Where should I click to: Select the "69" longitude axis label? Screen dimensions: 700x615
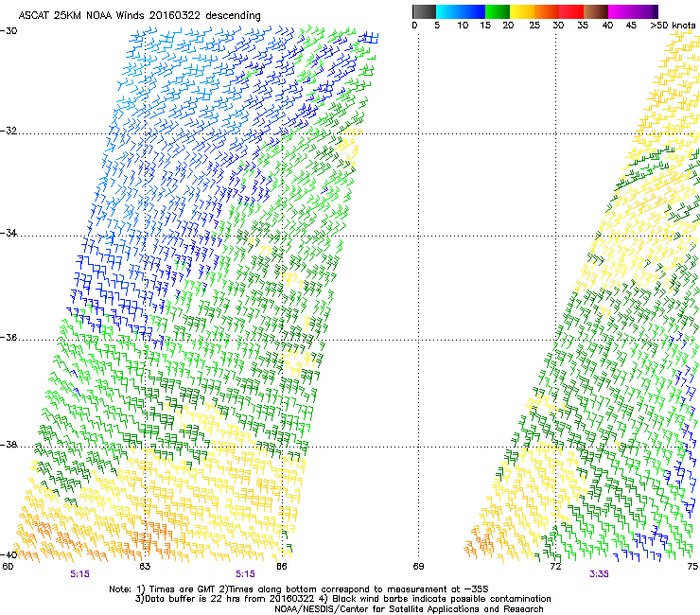coord(418,567)
